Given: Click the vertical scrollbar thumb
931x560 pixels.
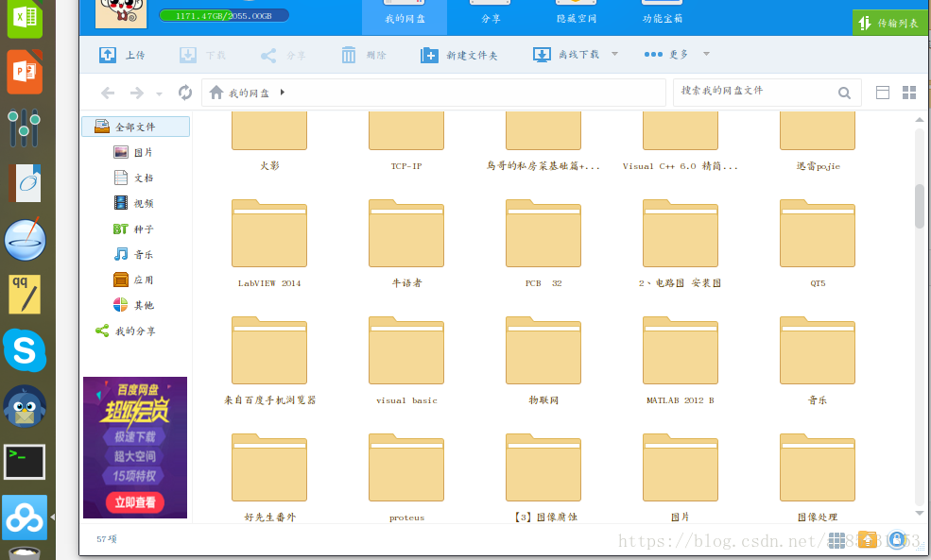Looking at the screenshot, I should coord(919,206).
